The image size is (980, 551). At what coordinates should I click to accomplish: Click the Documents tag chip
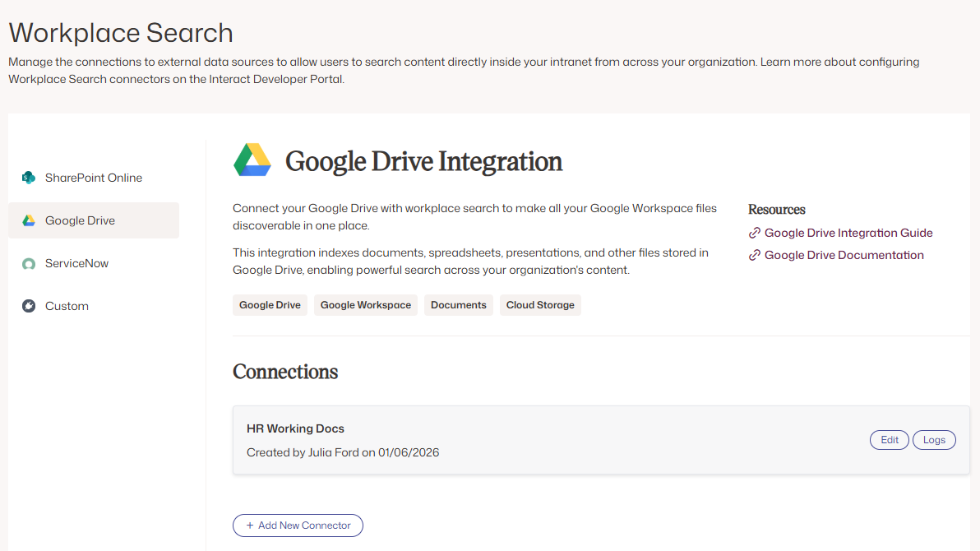[459, 305]
